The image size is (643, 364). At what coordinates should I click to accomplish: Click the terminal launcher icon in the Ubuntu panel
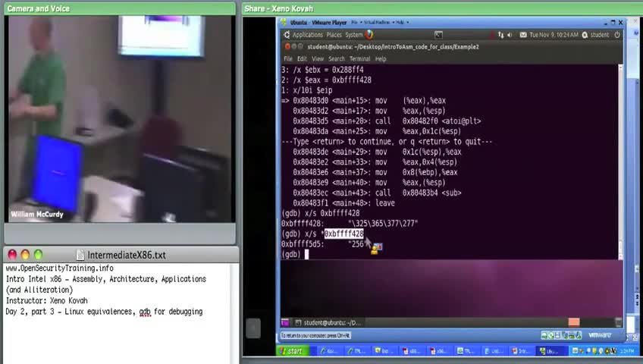(438, 35)
